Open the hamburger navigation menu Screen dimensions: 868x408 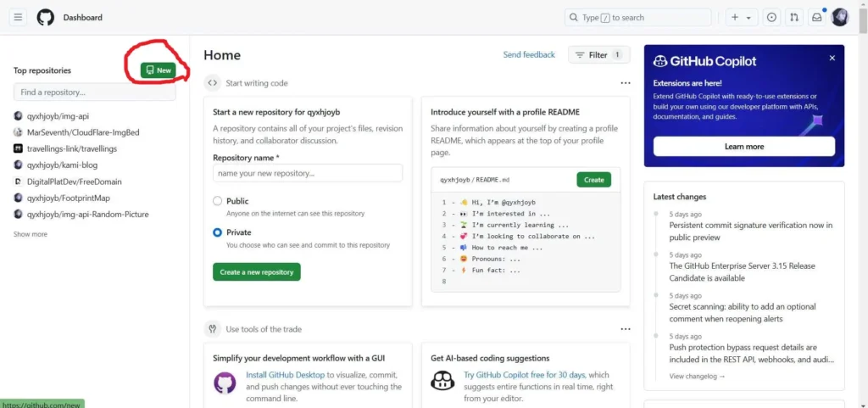[x=19, y=17]
